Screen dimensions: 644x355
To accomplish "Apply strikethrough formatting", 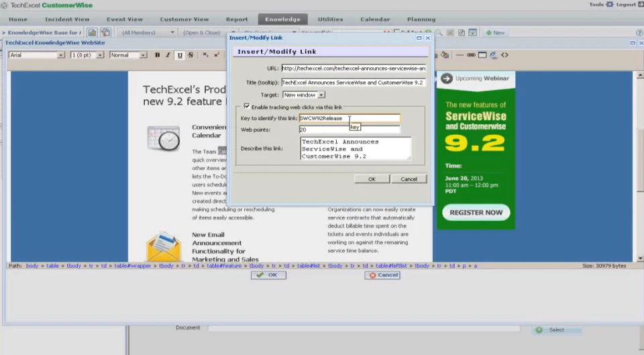I will (191, 55).
